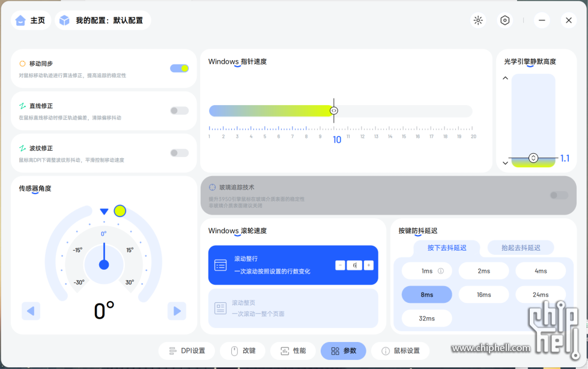Open the 性能 tab
The height and width of the screenshot is (369, 588).
click(293, 351)
